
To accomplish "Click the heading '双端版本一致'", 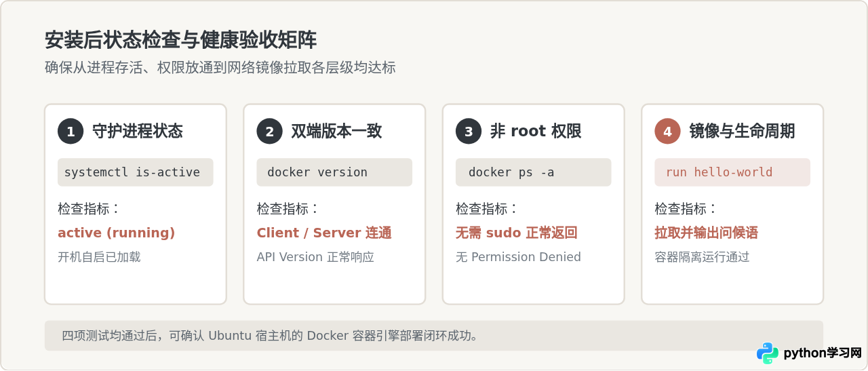I will point(336,131).
